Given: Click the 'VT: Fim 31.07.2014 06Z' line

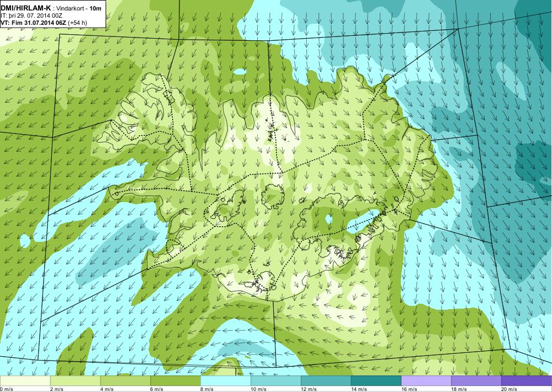Looking at the screenshot, I should pyautogui.click(x=33, y=23).
